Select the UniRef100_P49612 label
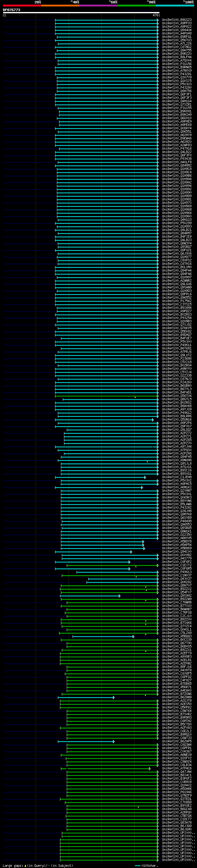 click(x=177, y=413)
